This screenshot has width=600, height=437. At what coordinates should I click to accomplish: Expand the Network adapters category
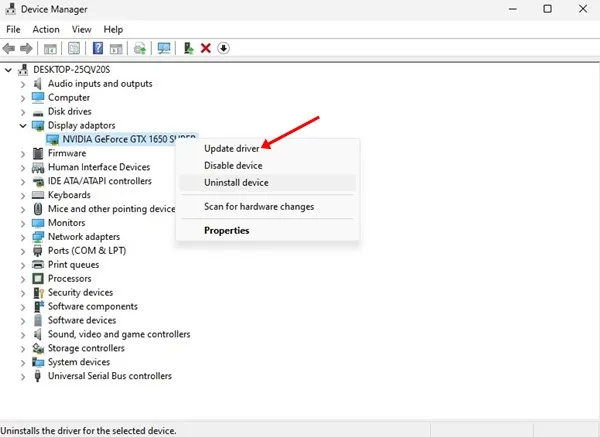point(23,237)
